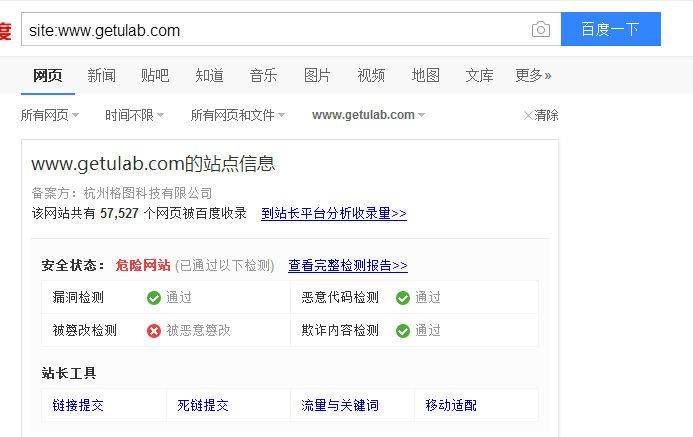Select the 视频 tab
The image size is (693, 437).
[371, 76]
